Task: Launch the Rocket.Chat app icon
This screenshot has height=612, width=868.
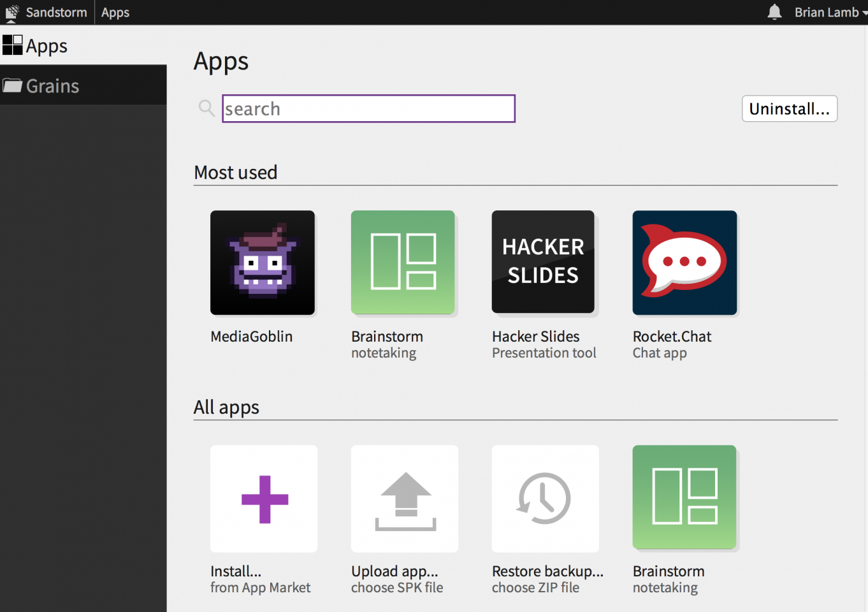Action: 684,263
